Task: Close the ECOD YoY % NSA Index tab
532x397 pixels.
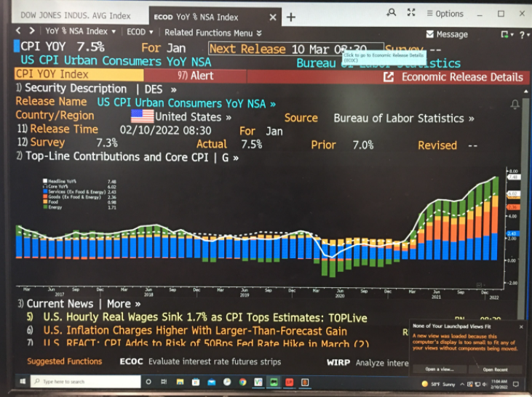Action: [x=273, y=16]
